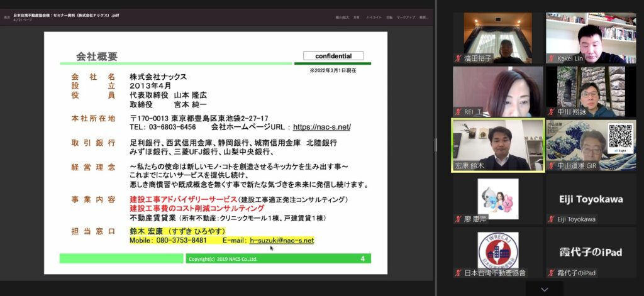Click the 会社概要 slide heading
This screenshot has height=296, width=644.
[96, 57]
